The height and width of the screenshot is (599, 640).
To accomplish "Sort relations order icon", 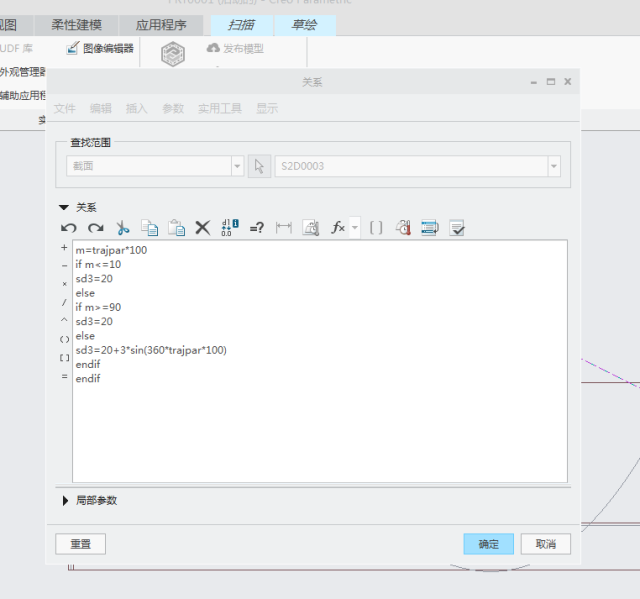I will click(x=430, y=228).
